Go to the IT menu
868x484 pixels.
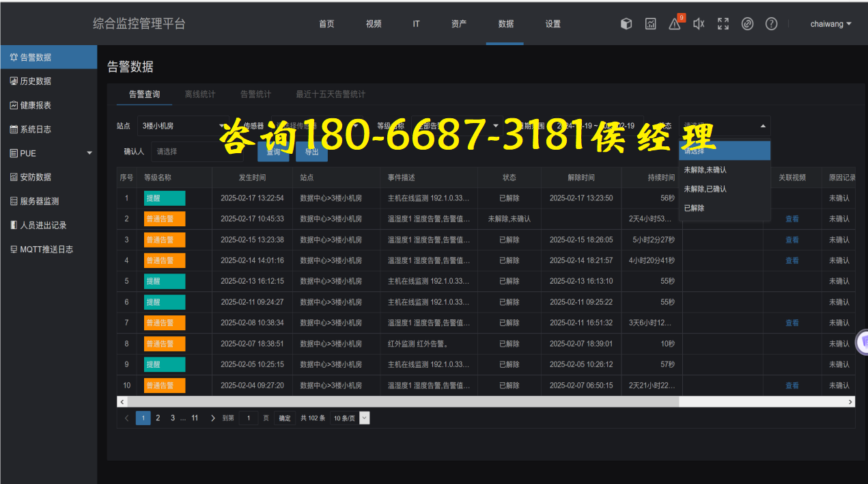(416, 24)
